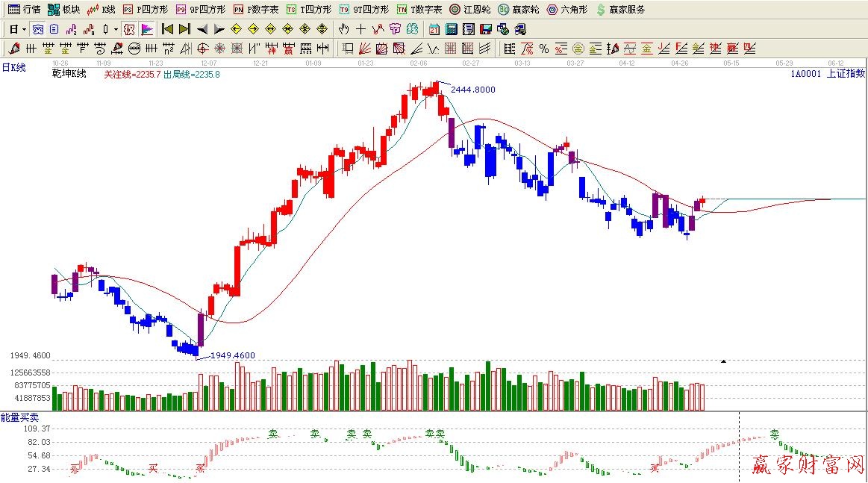Click the 2444.8000 peak price label
The image size is (868, 483).
[472, 89]
